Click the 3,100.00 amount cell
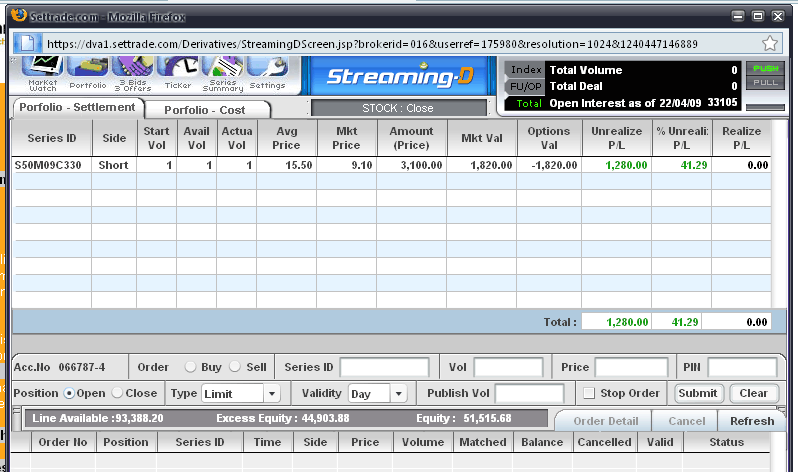798x472 pixels. coord(412,165)
